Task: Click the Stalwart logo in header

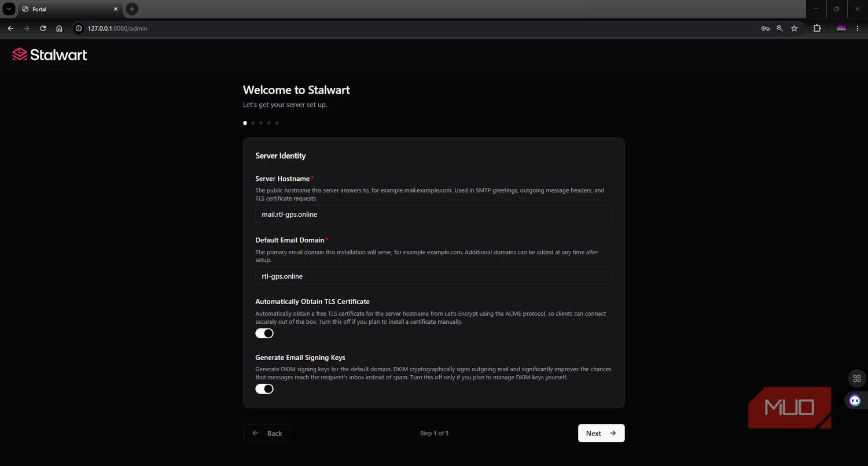Action: (x=50, y=55)
